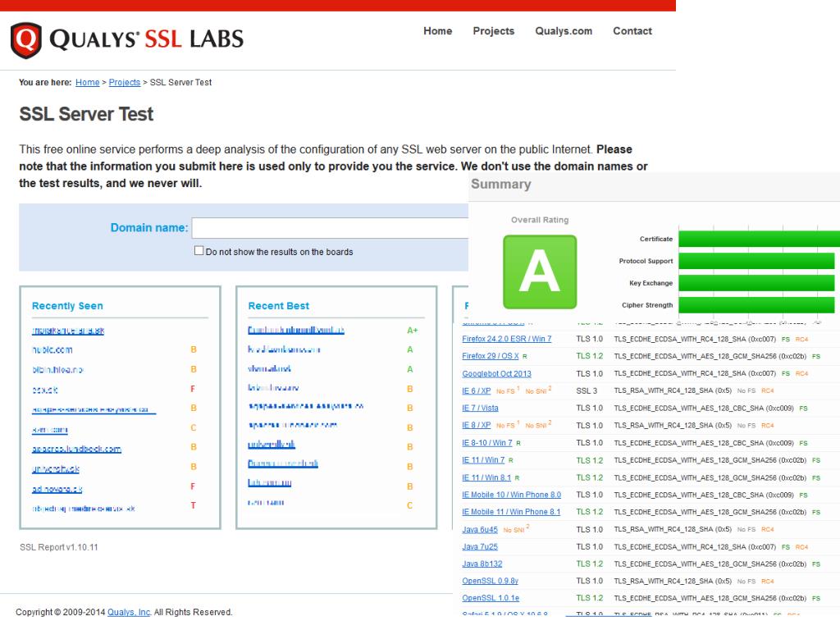
Task: Click the 'SSL Server Test' page heading
Action: pyautogui.click(x=86, y=114)
